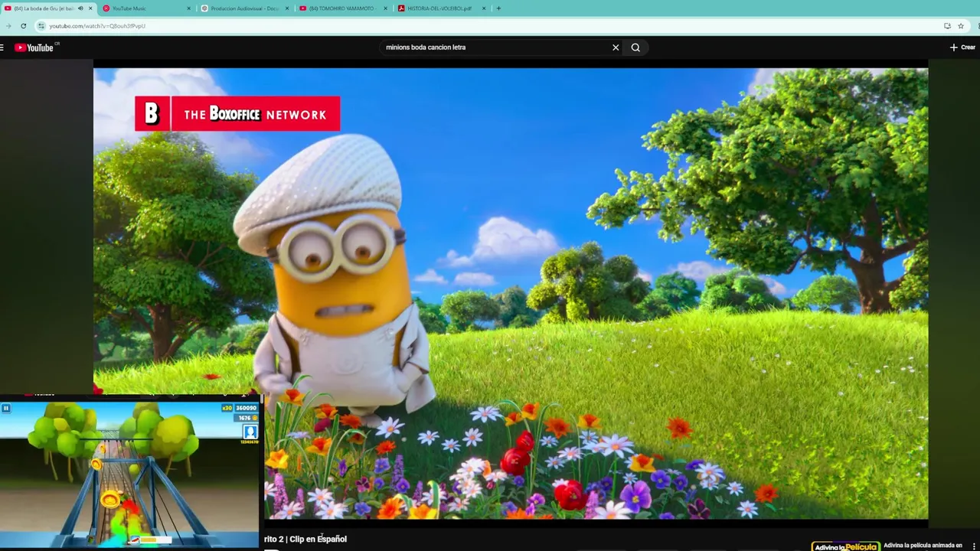Mute the 'La boda de Gru' tab audio
Viewport: 980px width, 551px height.
[x=80, y=8]
